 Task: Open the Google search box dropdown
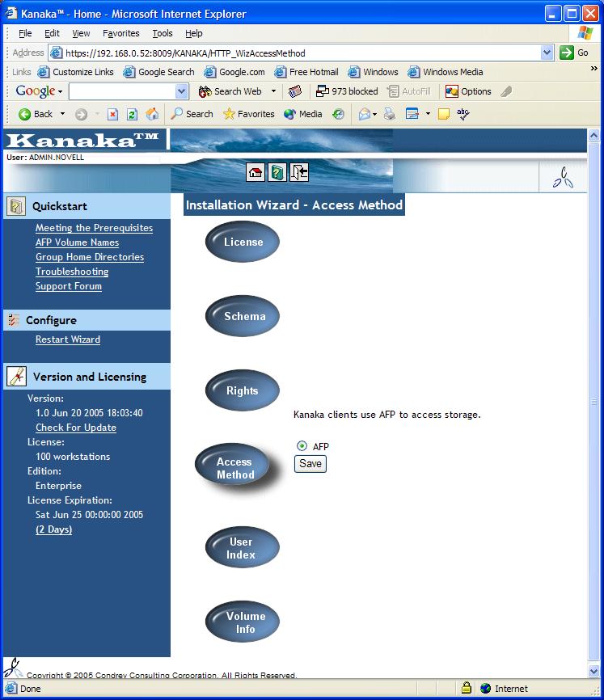pyautogui.click(x=181, y=91)
